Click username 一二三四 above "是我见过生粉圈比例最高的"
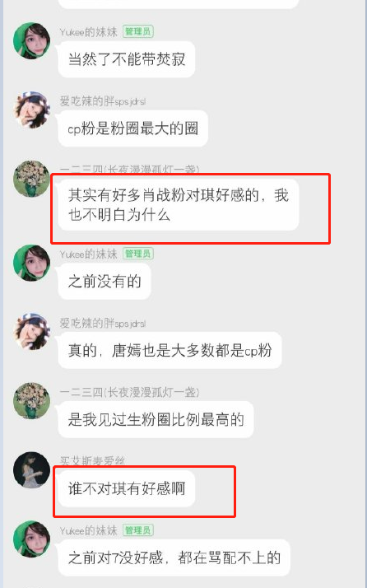 129,392
